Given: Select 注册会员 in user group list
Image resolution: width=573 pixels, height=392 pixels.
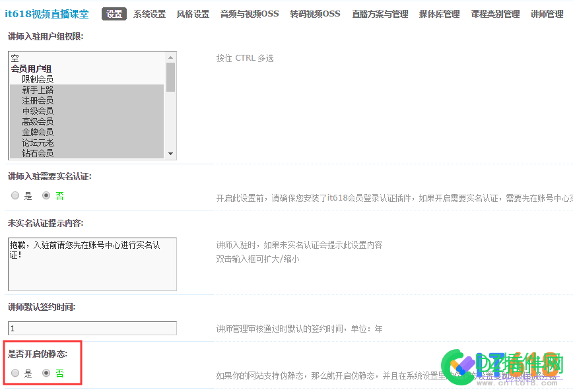Looking at the screenshot, I should click(x=87, y=100).
